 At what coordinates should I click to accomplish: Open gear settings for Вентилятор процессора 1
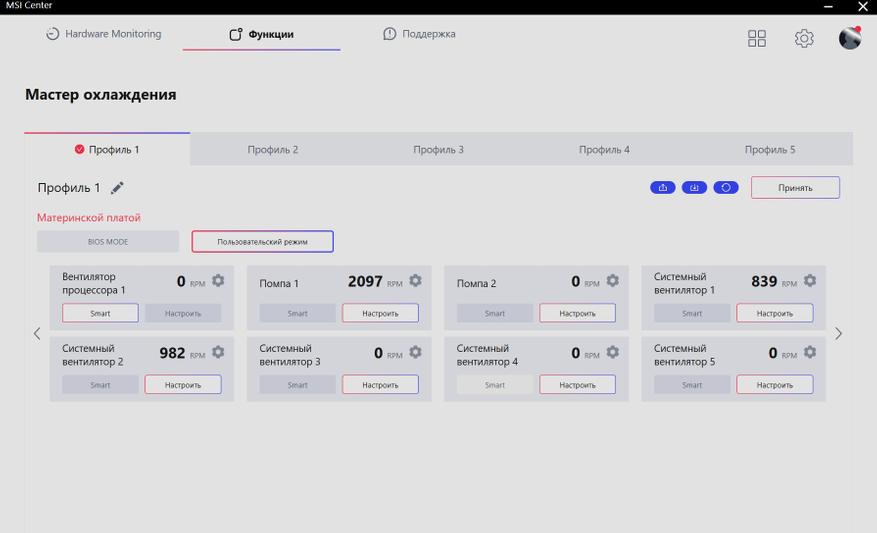pos(218,280)
